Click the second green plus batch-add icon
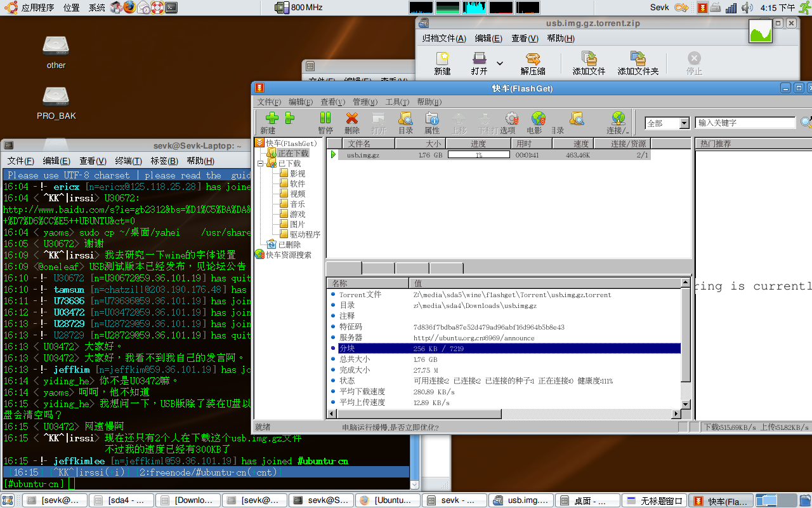Image resolution: width=812 pixels, height=508 pixels. point(289,118)
